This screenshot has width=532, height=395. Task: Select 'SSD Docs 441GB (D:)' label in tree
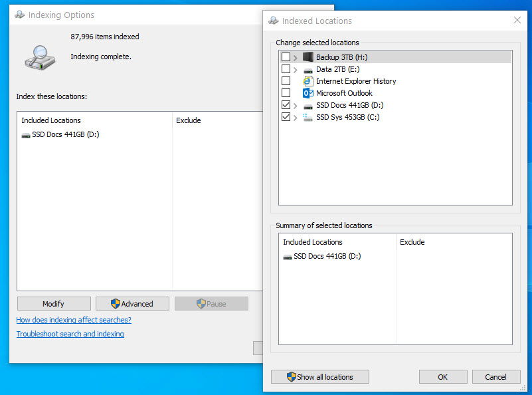point(350,105)
